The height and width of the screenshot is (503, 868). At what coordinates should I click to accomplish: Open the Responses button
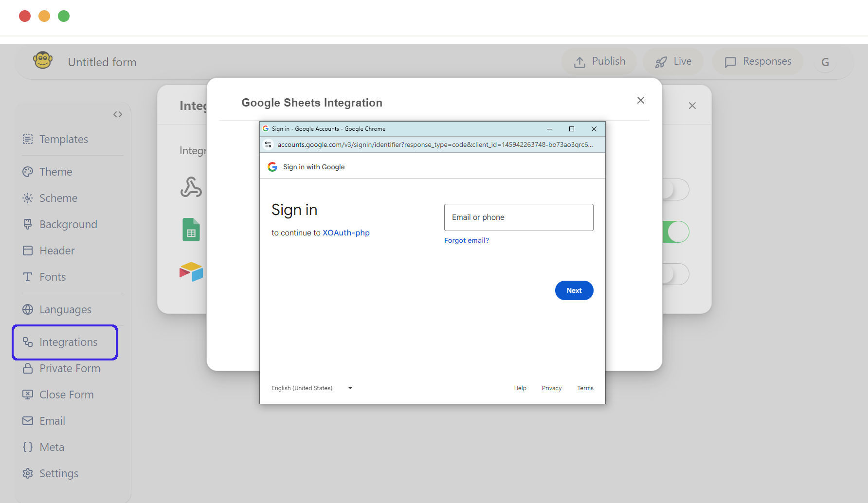point(758,61)
